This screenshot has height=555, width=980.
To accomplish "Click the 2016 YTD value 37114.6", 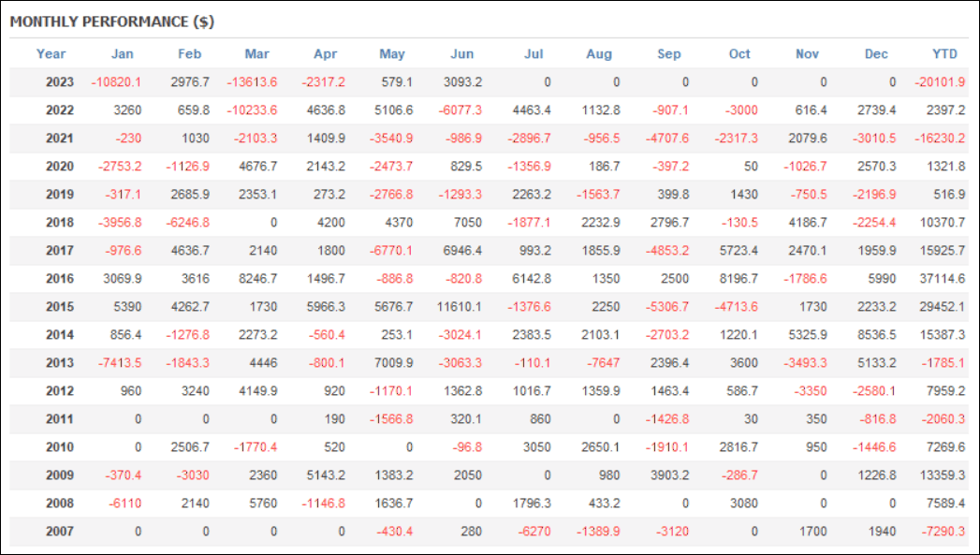I will click(x=942, y=278).
